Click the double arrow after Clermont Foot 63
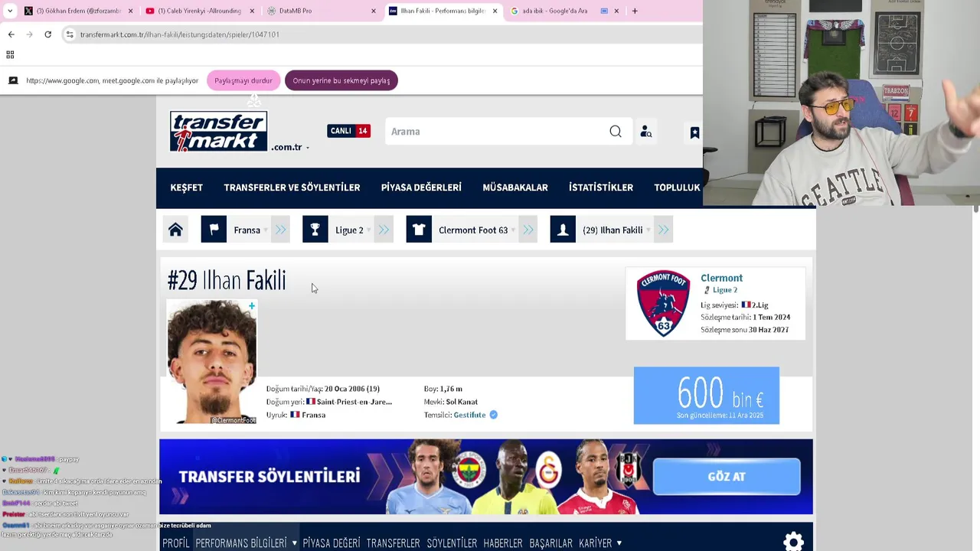 coord(528,230)
